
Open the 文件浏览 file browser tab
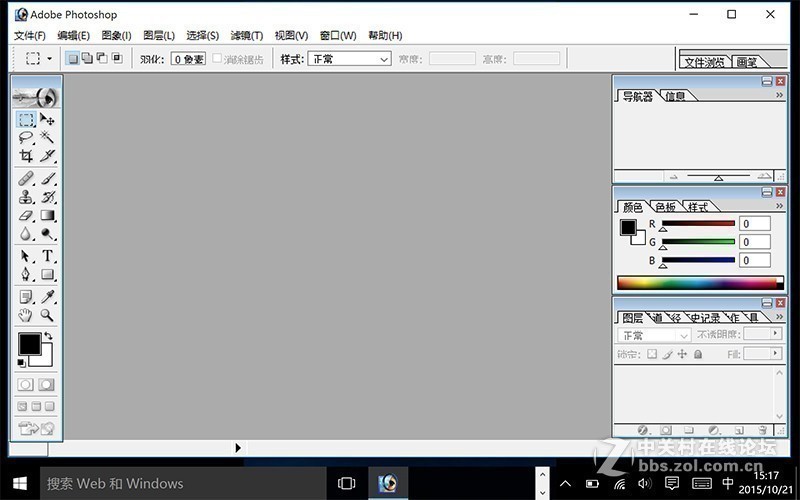coord(704,62)
